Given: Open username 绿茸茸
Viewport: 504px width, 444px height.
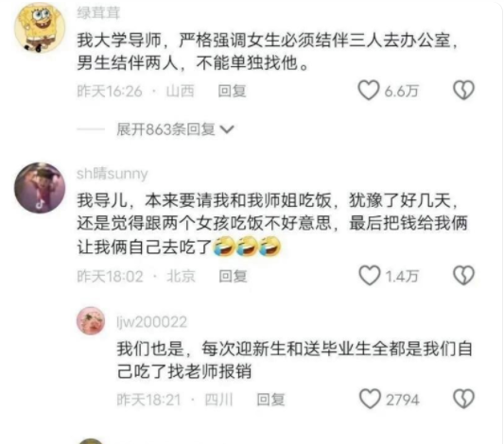Looking at the screenshot, I should coord(98,13).
